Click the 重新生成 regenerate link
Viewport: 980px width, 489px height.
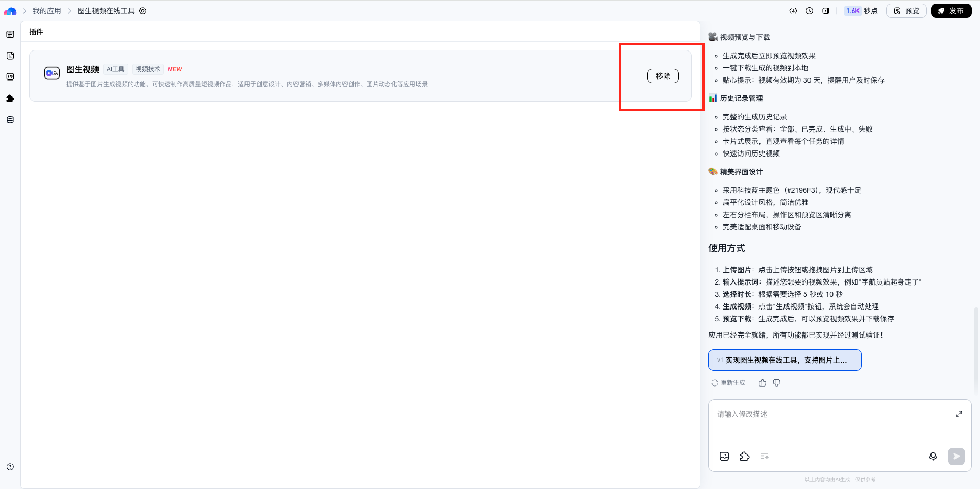tap(728, 383)
